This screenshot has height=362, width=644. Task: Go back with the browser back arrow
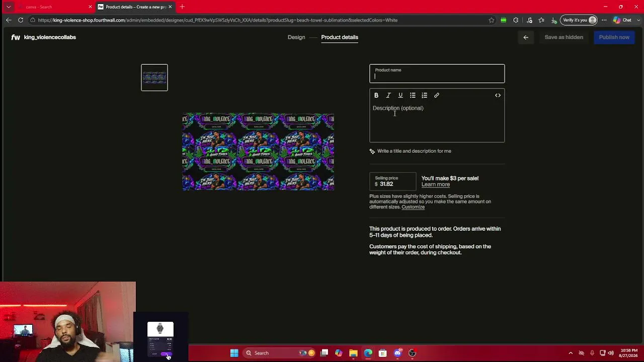(x=9, y=20)
